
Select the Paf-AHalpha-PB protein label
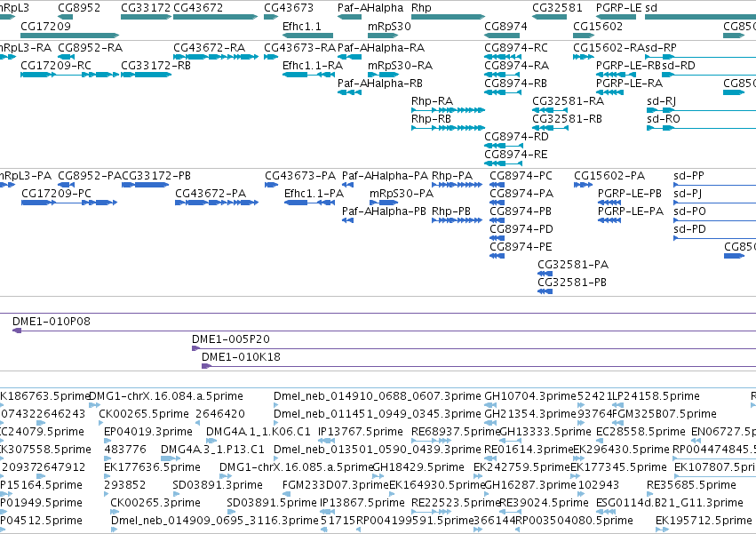click(384, 211)
